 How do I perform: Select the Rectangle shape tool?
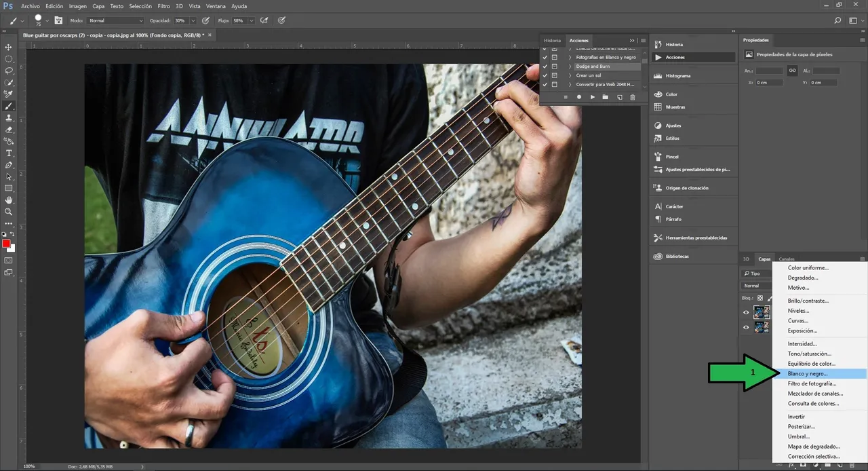coord(9,188)
